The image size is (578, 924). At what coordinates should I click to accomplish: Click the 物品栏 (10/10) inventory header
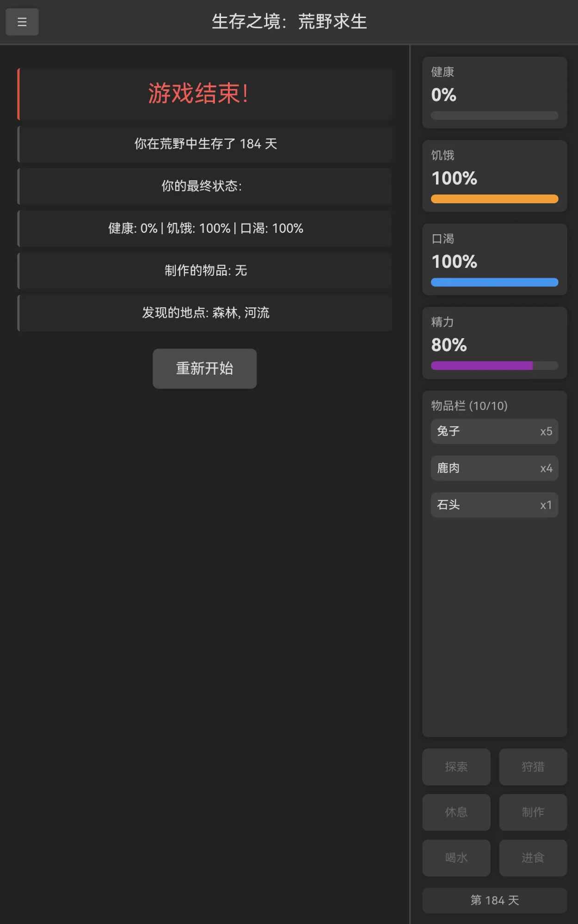[x=469, y=406]
